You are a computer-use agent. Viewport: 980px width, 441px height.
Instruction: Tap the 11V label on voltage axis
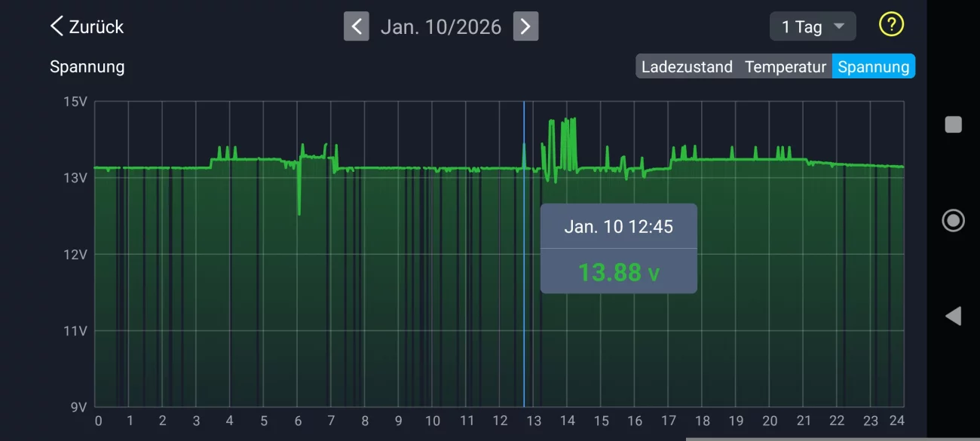[x=75, y=330]
